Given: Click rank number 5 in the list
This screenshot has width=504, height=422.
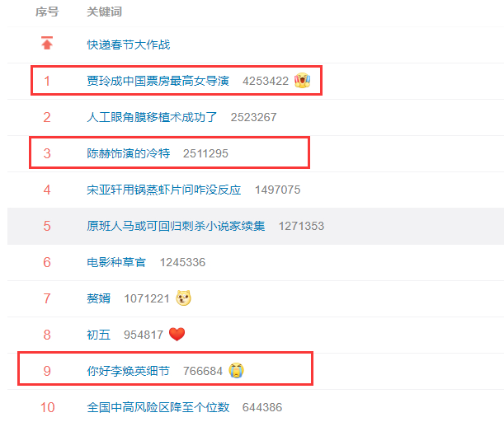Looking at the screenshot, I should (47, 226).
